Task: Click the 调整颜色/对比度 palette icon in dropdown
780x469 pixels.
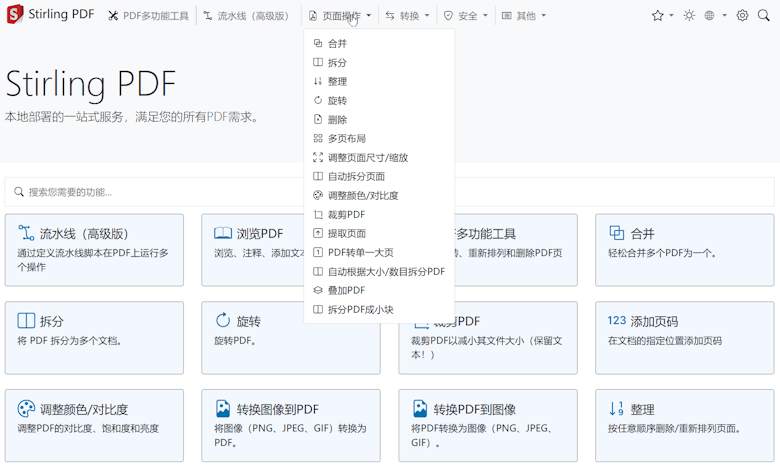Action: 318,195
